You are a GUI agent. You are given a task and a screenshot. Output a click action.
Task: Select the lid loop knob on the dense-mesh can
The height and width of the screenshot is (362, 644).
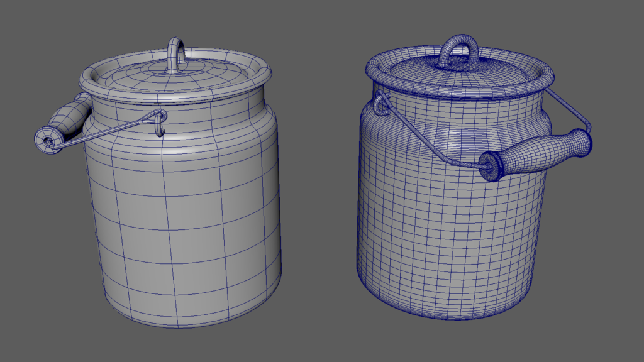click(459, 51)
